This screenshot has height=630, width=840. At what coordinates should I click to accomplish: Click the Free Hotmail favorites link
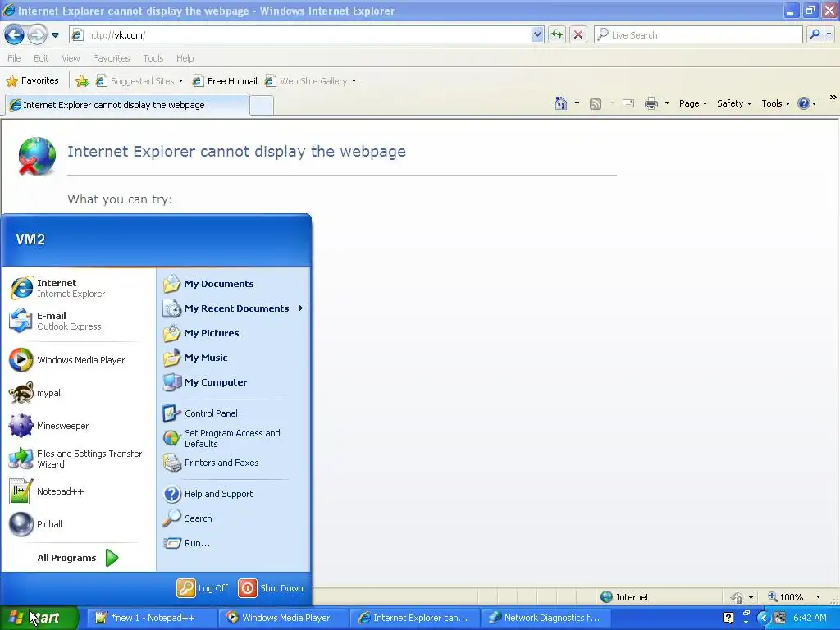[225, 81]
